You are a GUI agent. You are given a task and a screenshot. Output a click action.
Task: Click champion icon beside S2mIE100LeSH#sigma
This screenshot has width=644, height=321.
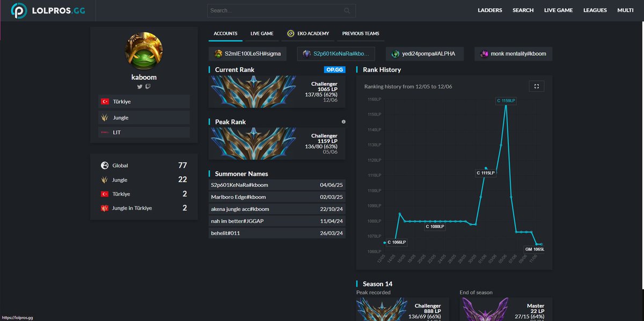coord(218,54)
